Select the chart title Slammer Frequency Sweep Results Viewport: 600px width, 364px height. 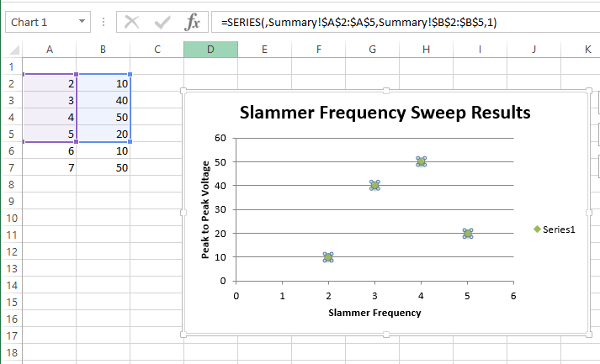pos(385,113)
